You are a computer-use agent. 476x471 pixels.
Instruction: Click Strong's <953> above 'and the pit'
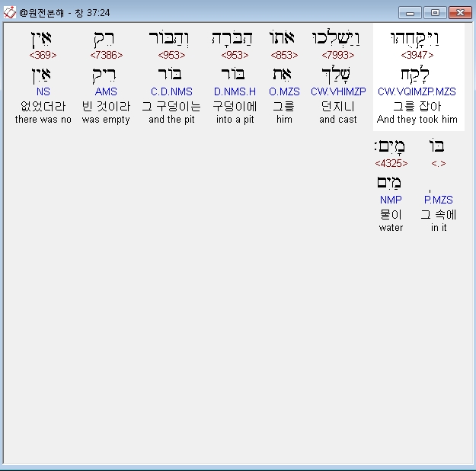click(x=171, y=55)
